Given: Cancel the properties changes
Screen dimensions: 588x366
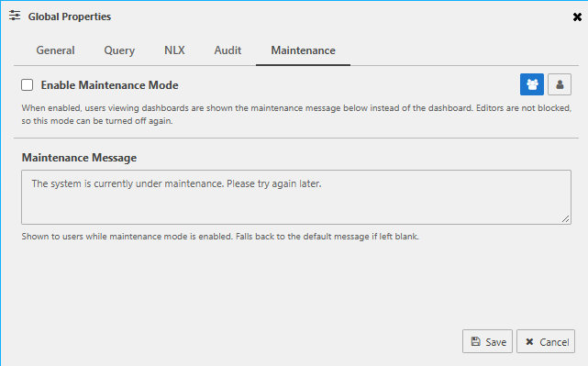Looking at the screenshot, I should tap(546, 341).
